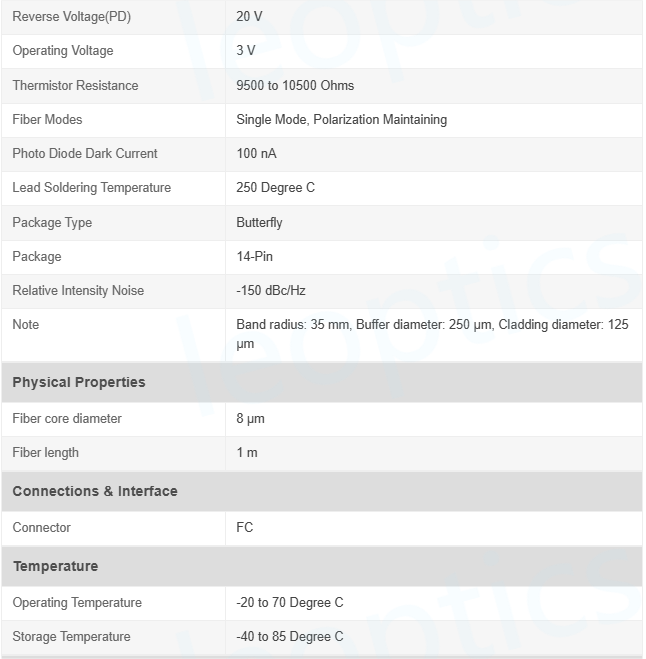Click the Fiber Modes row label

click(x=47, y=119)
